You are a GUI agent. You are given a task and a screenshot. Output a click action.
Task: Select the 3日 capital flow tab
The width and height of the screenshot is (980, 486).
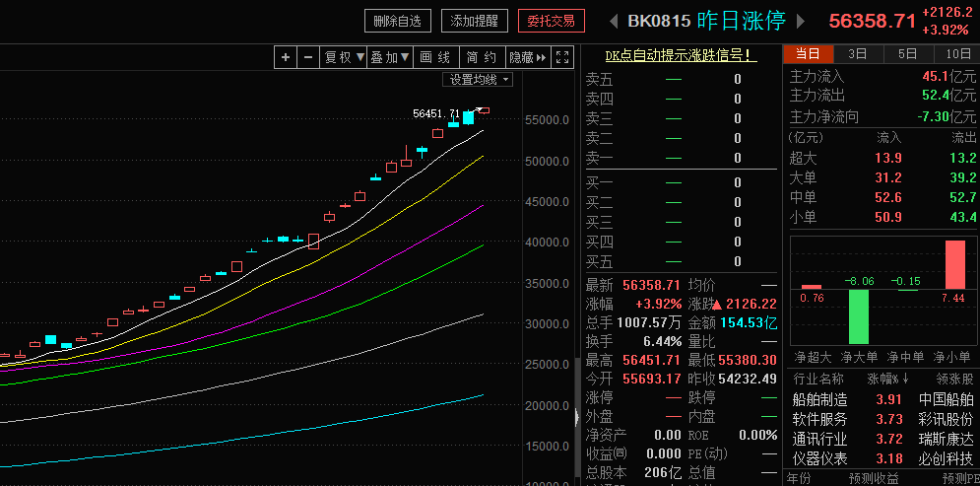point(857,53)
